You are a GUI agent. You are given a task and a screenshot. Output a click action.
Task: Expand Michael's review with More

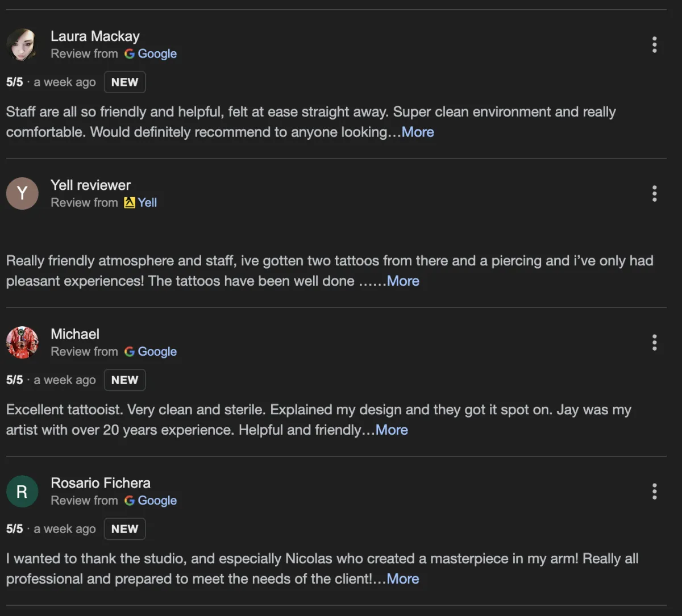(x=392, y=430)
